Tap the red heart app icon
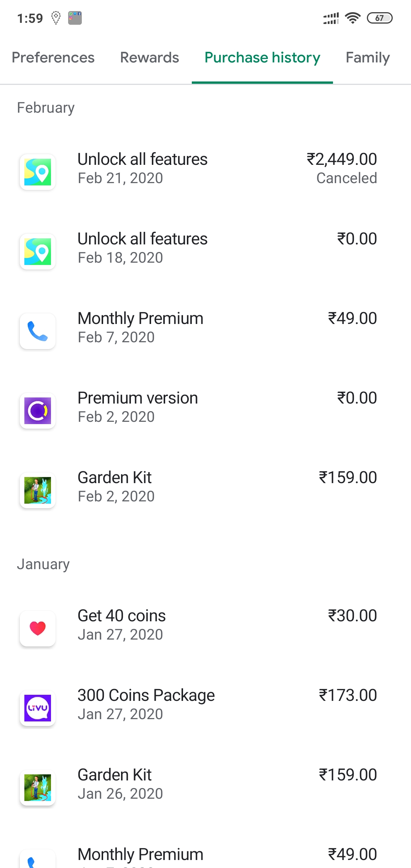The height and width of the screenshot is (868, 411). point(38,629)
